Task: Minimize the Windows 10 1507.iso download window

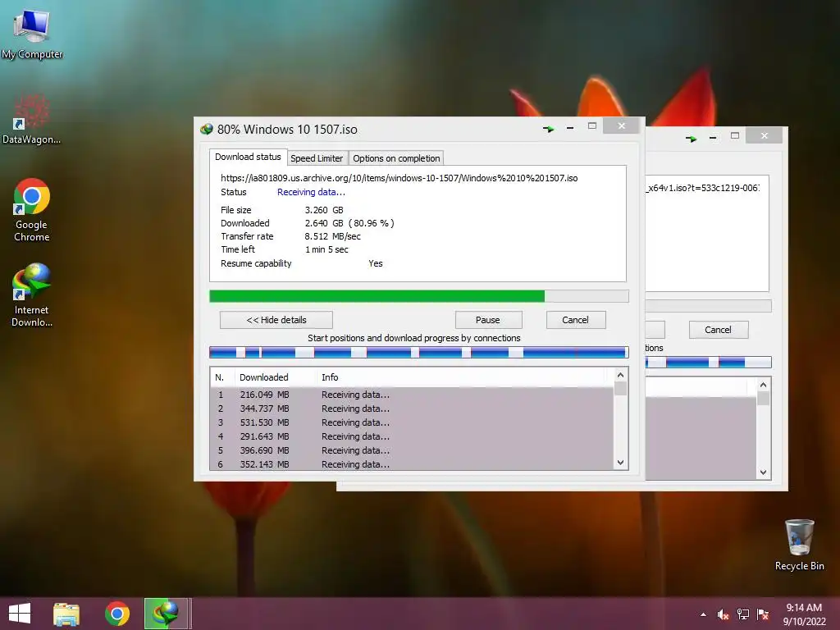Action: tap(570, 128)
